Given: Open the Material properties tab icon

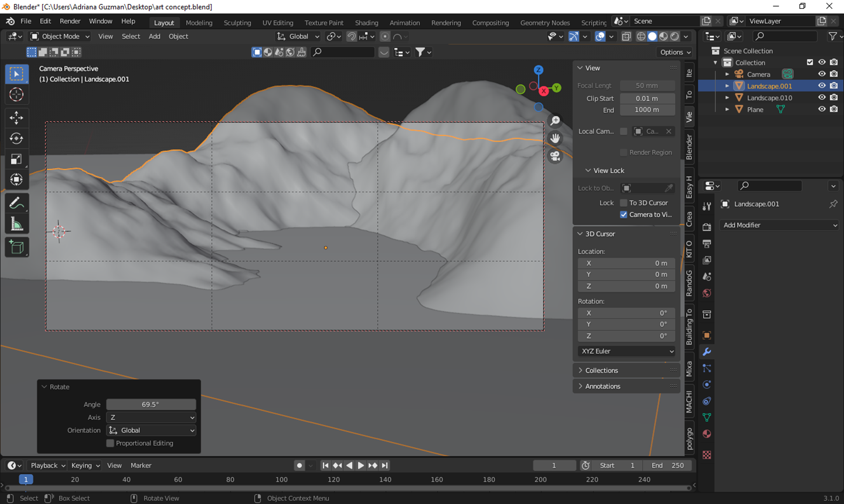Looking at the screenshot, I should point(707,434).
